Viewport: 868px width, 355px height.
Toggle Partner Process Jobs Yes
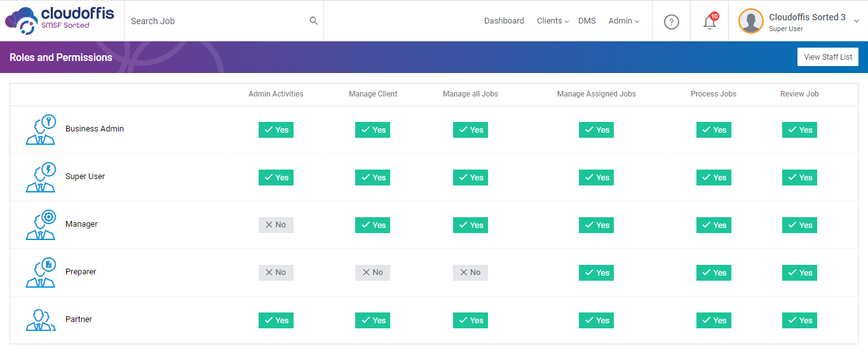pyautogui.click(x=714, y=320)
